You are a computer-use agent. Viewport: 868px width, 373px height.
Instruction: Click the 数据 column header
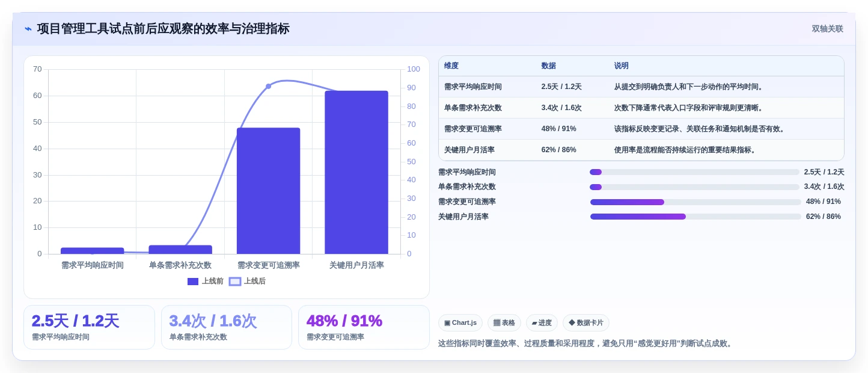[549, 66]
